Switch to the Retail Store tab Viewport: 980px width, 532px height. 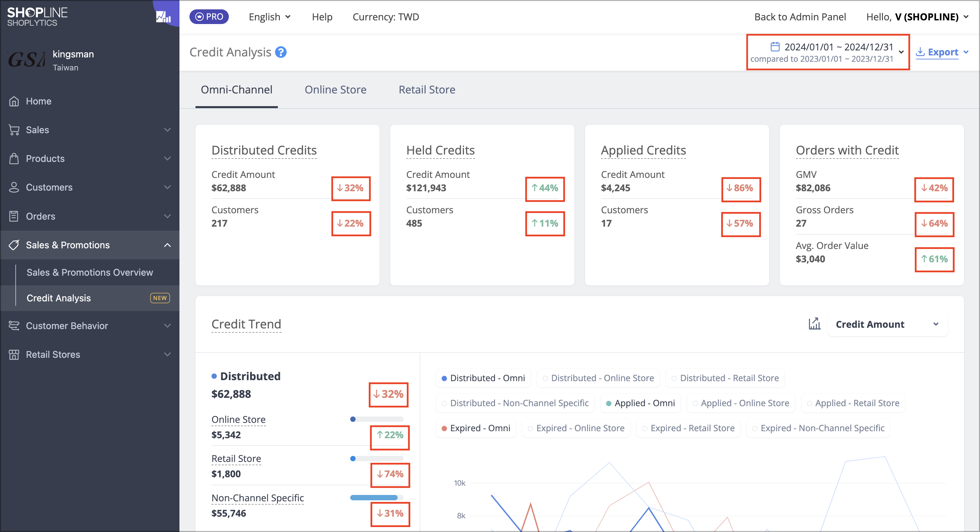(427, 90)
